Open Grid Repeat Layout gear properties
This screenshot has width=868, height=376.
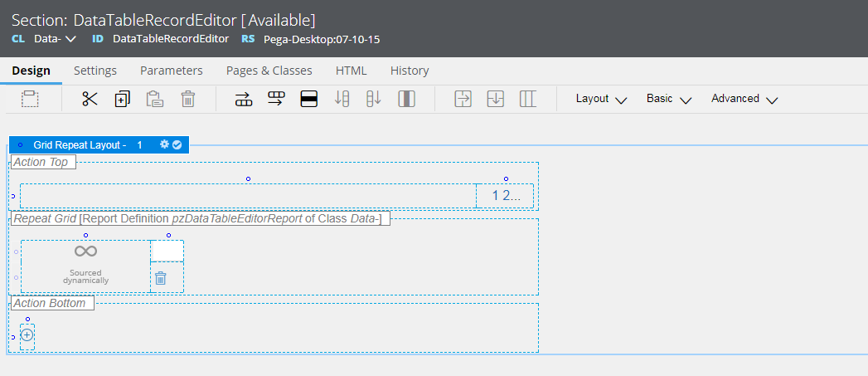point(164,144)
